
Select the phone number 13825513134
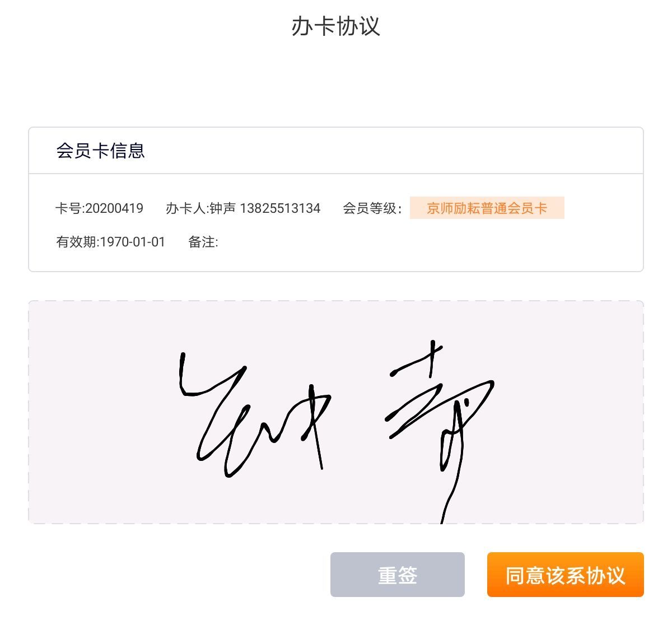tap(280, 208)
